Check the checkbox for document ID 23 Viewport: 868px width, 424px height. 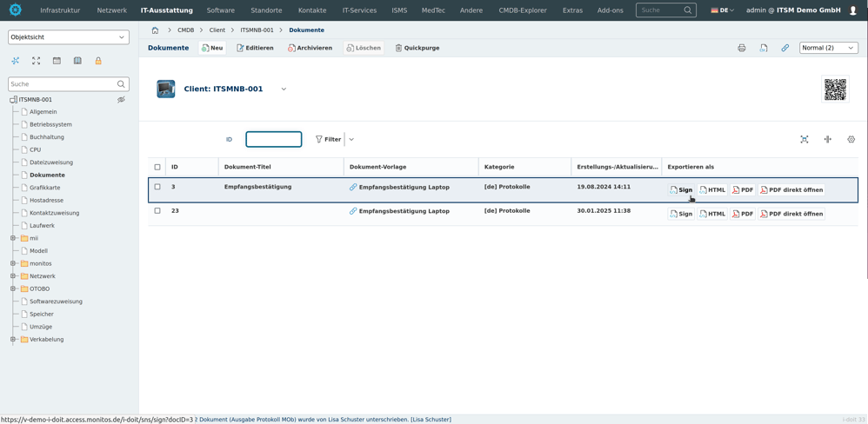tap(157, 211)
